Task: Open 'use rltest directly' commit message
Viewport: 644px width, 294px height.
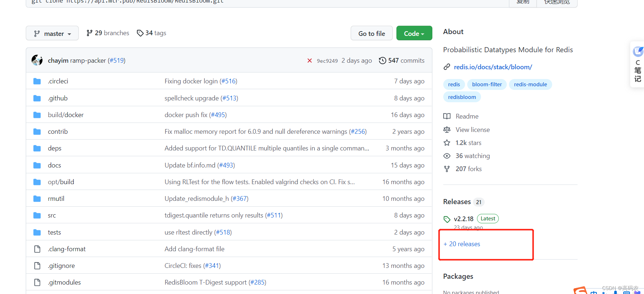Action: (188, 232)
